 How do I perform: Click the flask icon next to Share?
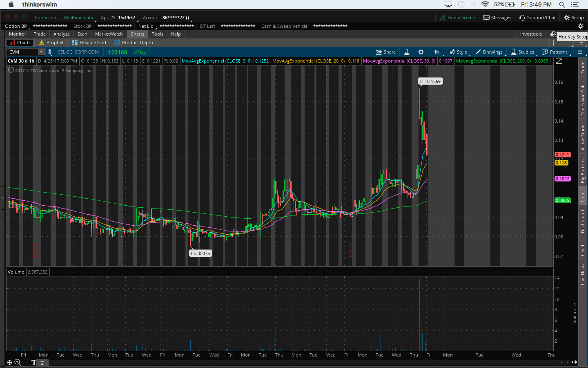[407, 52]
